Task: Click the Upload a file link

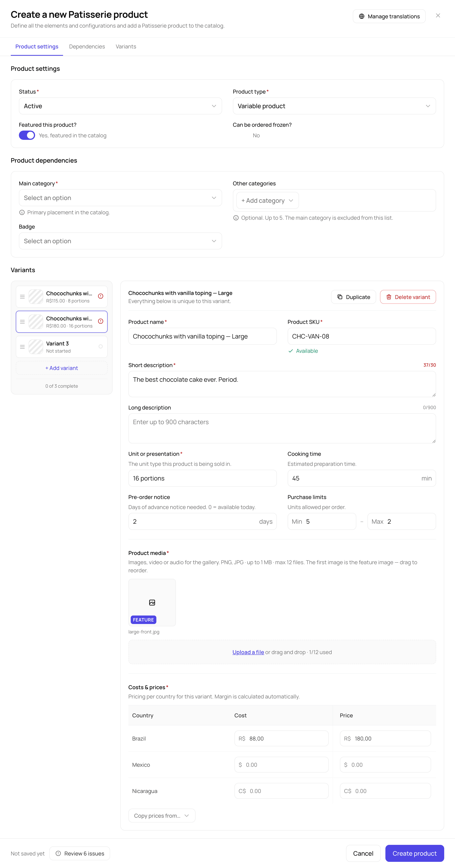Action: [248, 652]
